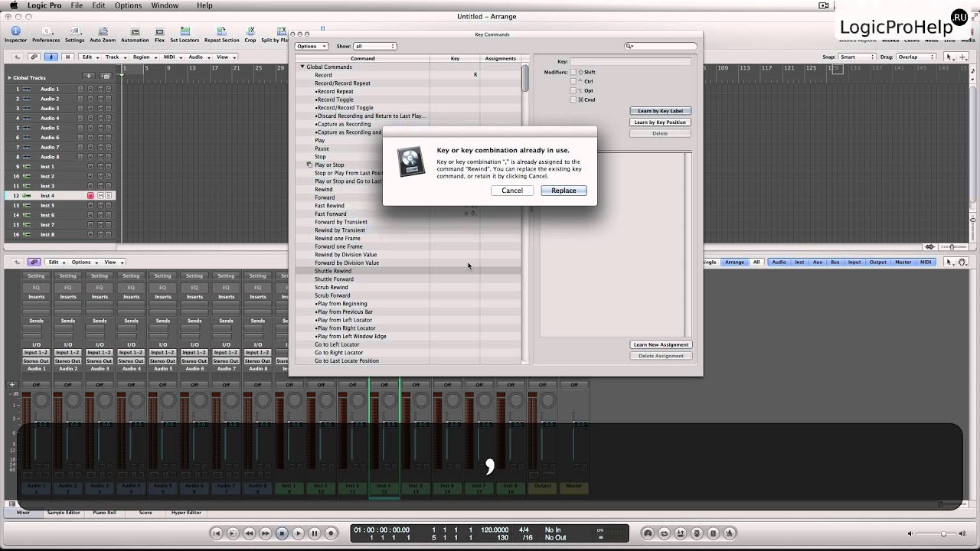Click the Repeat Section toolbar icon
This screenshot has height=551, width=980.
(x=221, y=34)
